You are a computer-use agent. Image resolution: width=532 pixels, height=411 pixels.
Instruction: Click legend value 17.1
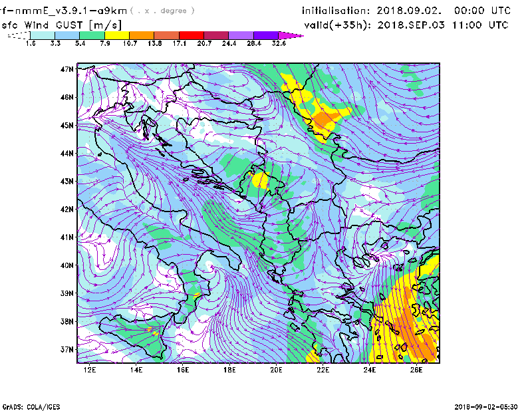180,43
